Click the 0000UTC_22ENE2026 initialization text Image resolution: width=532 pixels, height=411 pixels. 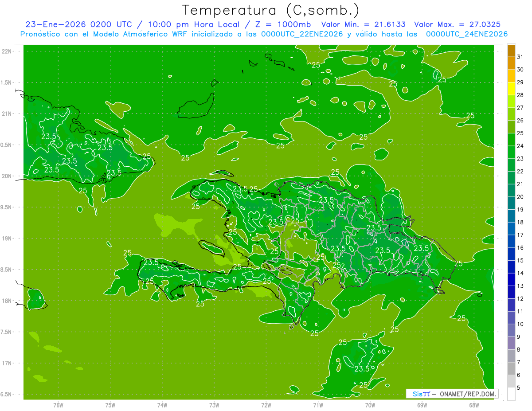tap(302, 34)
